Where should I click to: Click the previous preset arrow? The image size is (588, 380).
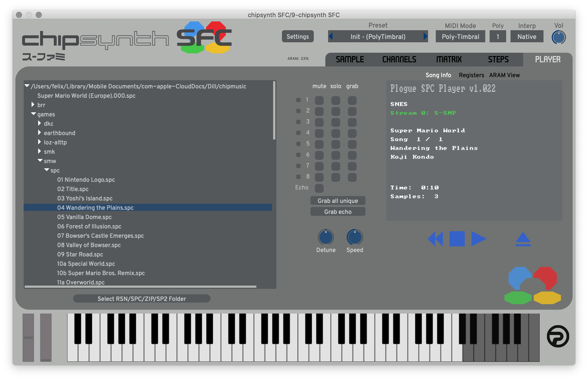tap(331, 36)
